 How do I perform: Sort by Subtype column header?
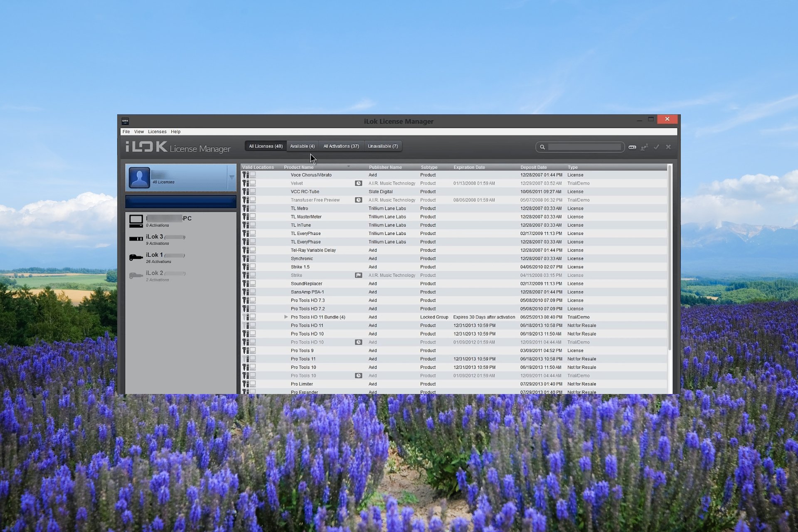[x=429, y=167]
